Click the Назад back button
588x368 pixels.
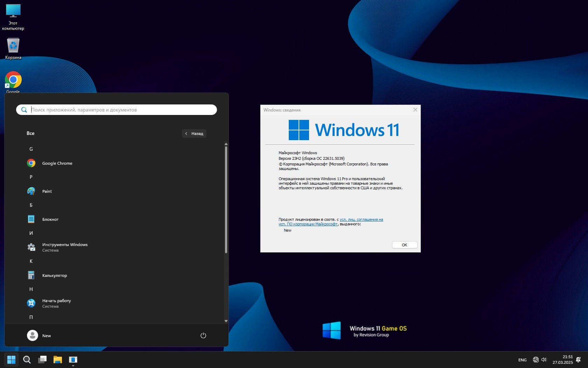[x=194, y=134]
